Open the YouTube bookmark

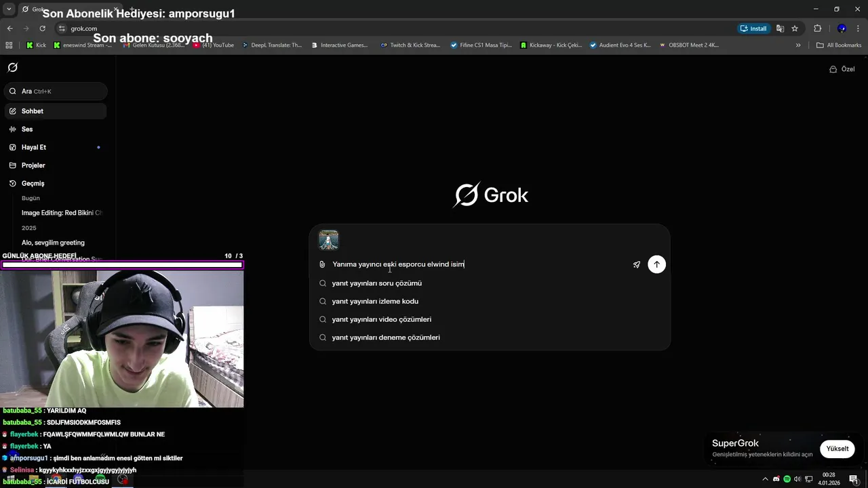[x=214, y=45]
